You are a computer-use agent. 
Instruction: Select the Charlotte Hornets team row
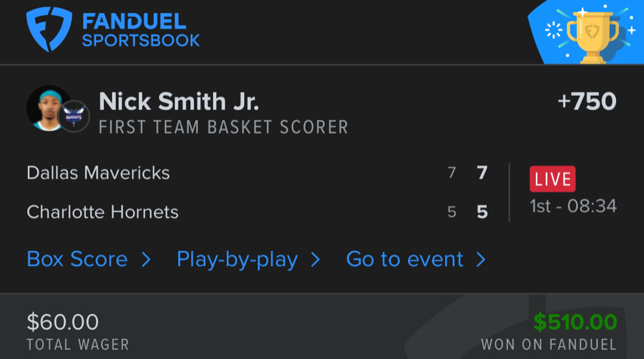pos(102,212)
